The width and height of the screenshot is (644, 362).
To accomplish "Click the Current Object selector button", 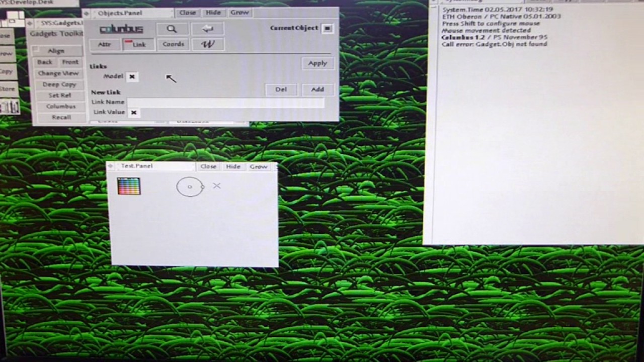I will point(327,28).
